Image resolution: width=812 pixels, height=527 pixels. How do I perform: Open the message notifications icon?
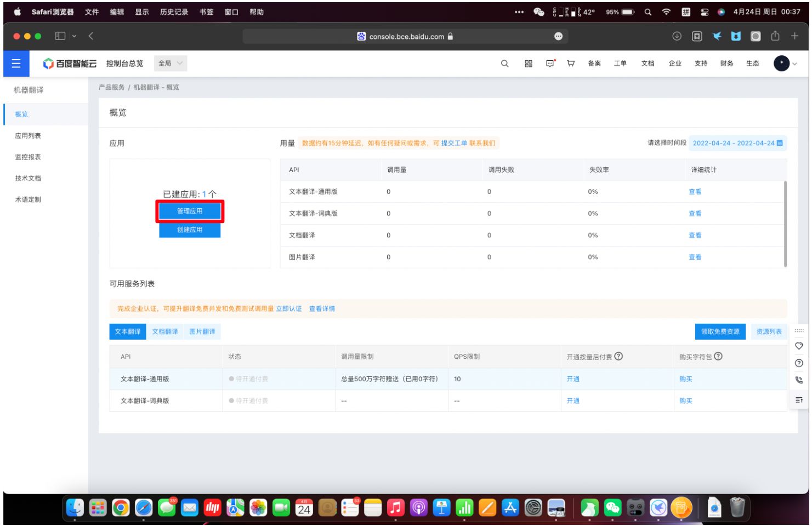click(x=550, y=64)
